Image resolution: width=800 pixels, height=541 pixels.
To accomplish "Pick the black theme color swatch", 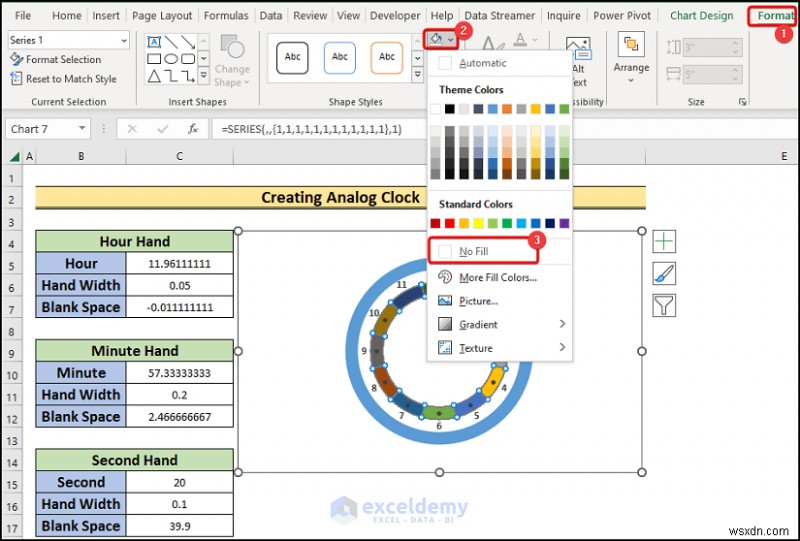I will [x=449, y=109].
